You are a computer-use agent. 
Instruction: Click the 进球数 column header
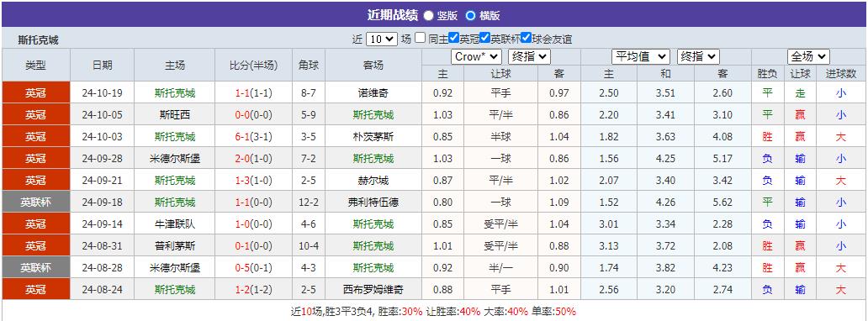tap(841, 74)
